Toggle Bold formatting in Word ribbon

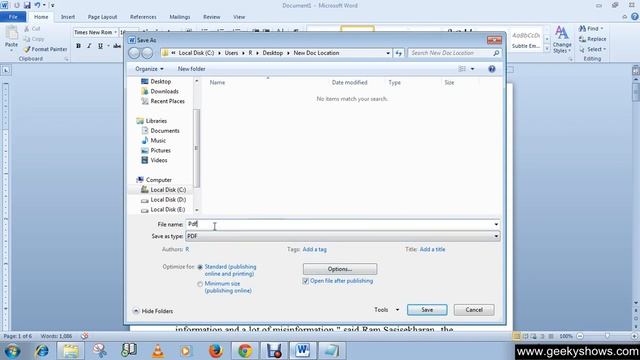pos(78,46)
